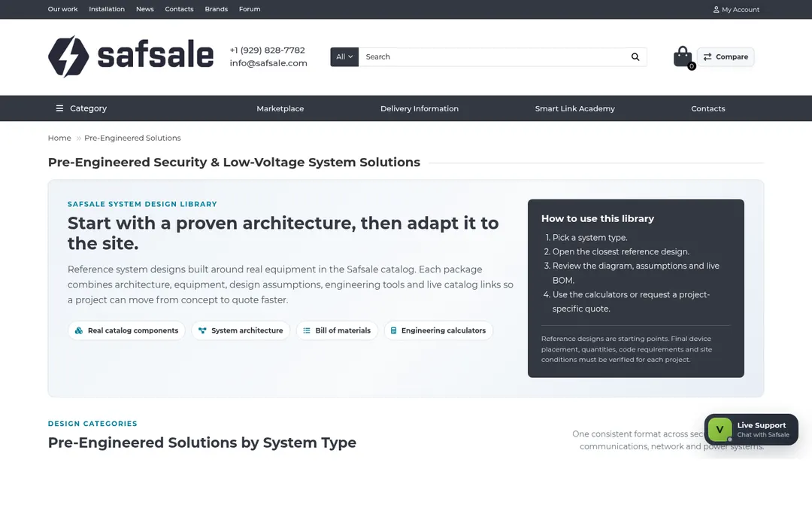Click the hamburger Category menu icon

tap(59, 108)
